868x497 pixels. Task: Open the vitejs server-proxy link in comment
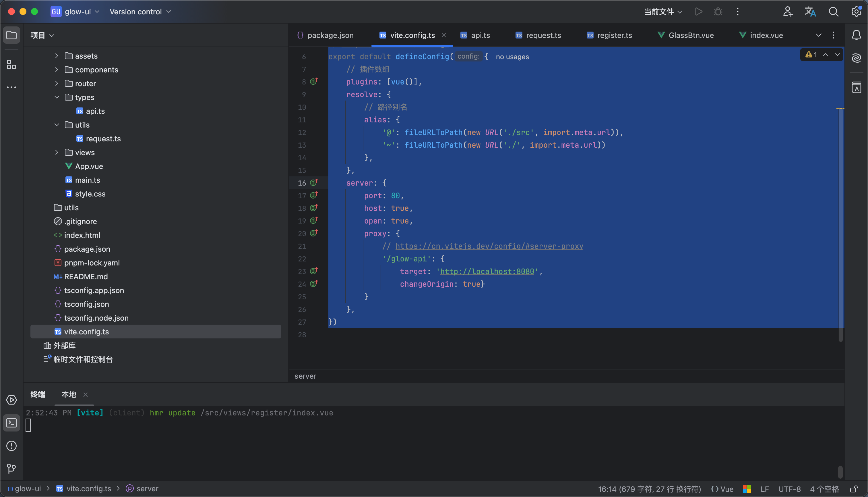click(489, 246)
